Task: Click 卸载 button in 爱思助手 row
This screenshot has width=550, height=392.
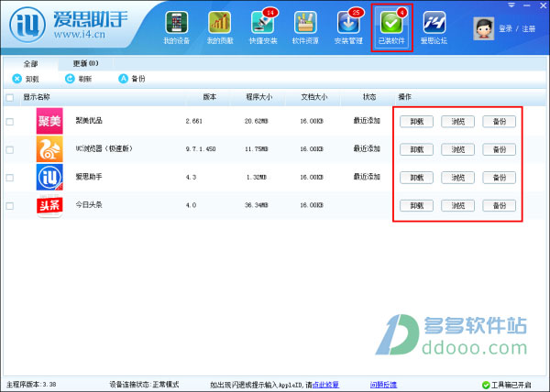Action: pyautogui.click(x=417, y=178)
